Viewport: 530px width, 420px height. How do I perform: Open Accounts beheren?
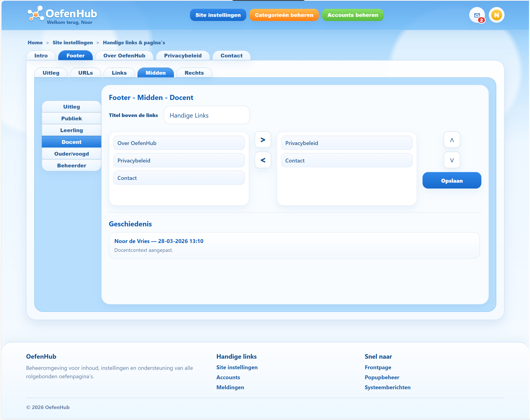(x=353, y=15)
